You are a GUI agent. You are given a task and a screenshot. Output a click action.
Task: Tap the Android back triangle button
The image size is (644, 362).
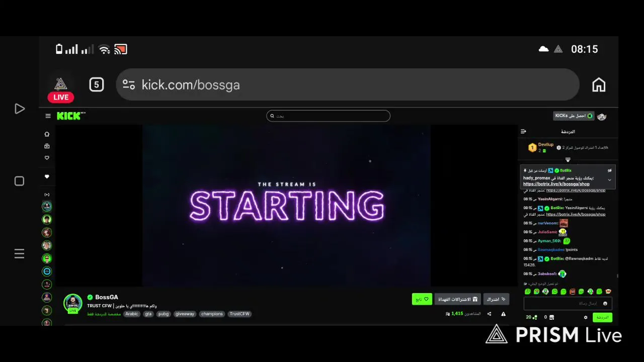tap(20, 109)
